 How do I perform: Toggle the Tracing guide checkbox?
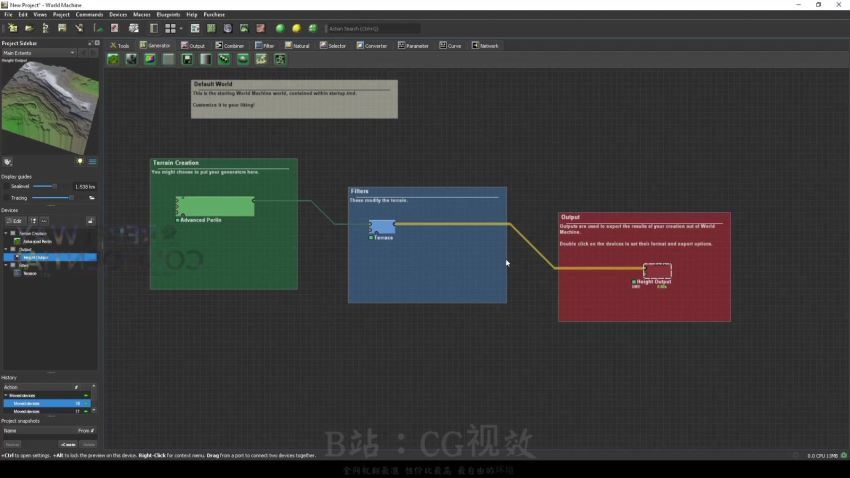coord(7,198)
